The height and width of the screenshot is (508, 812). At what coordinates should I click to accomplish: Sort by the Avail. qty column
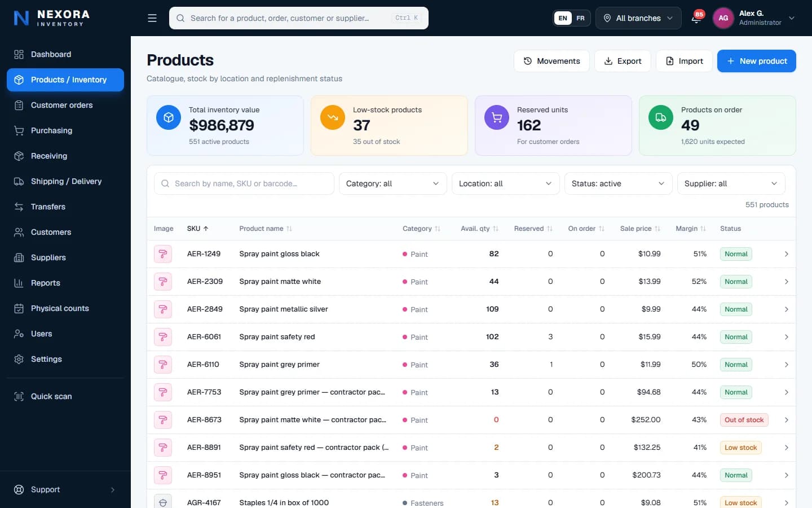click(479, 229)
